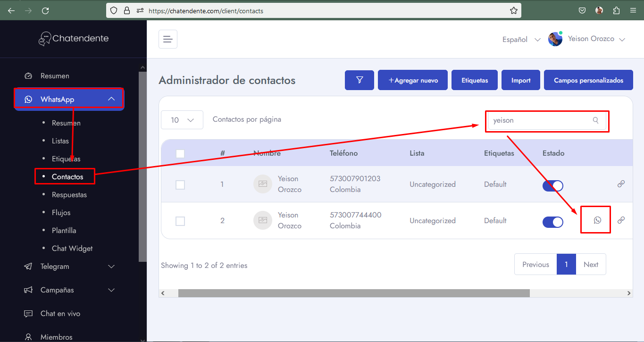Open WhatsApp Resumen submenu item
Viewport: 644px width, 342px height.
tap(66, 123)
